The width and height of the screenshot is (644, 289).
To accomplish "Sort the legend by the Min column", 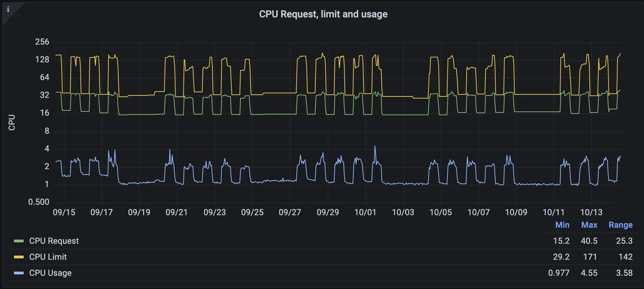I will [562, 225].
